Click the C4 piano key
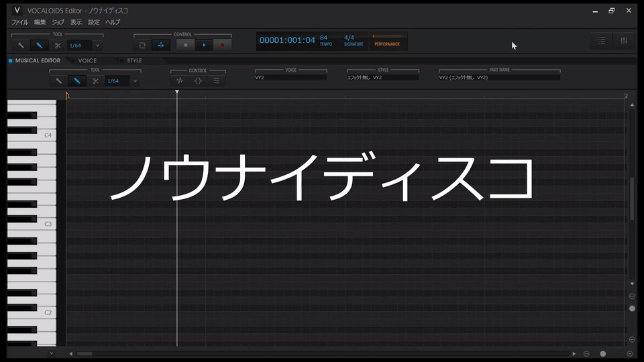Viewport: 644px width, 362px height. [46, 135]
